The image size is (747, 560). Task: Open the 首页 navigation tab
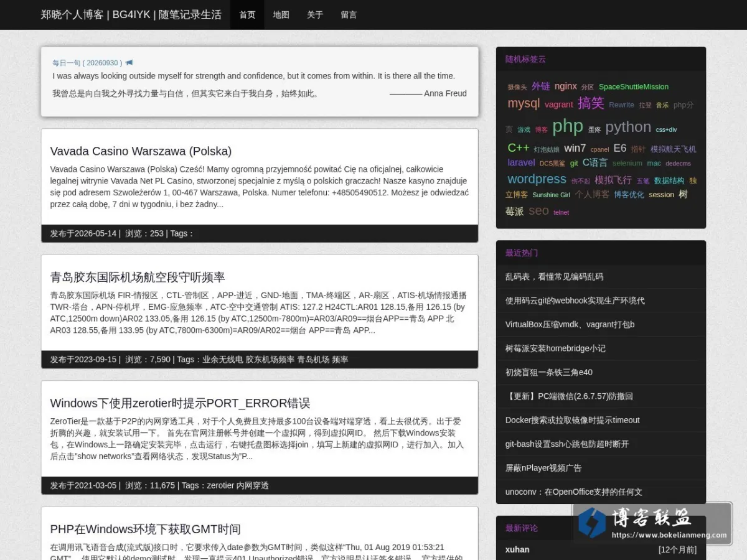click(247, 15)
